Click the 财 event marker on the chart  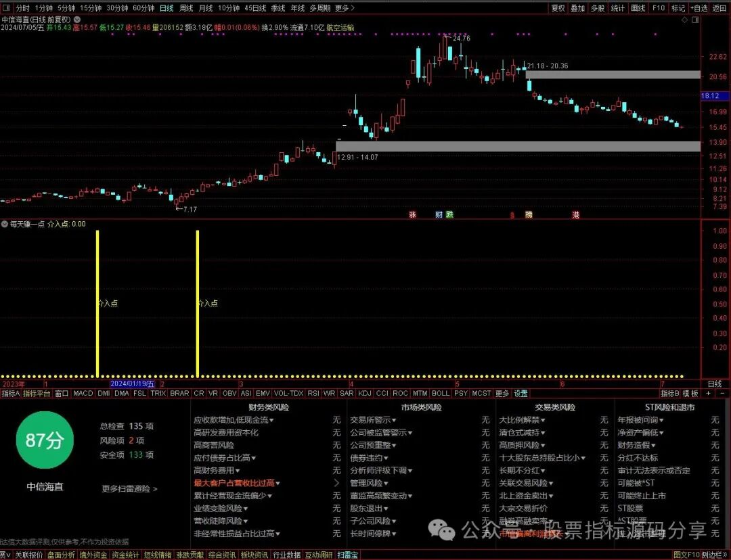coord(439,214)
